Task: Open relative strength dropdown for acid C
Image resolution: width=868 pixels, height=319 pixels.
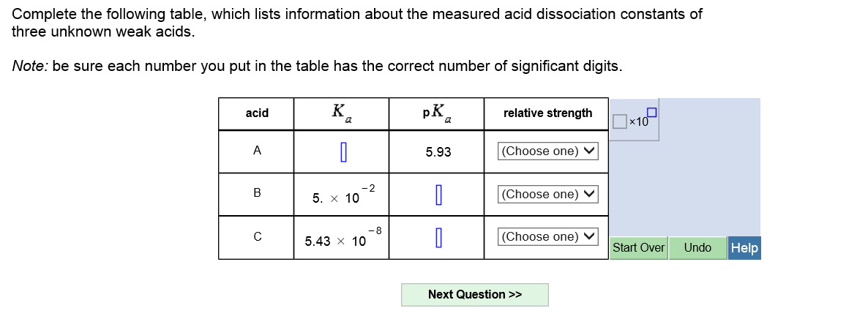Action: tap(547, 236)
